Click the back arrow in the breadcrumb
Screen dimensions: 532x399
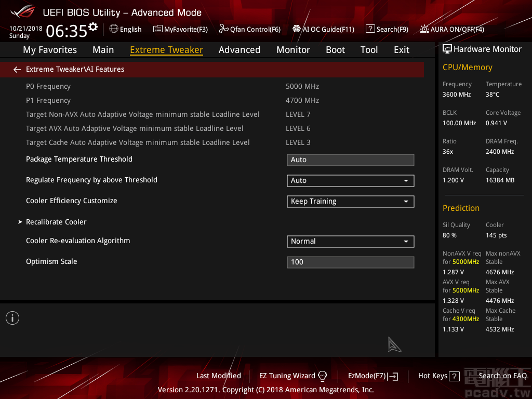tap(17, 69)
